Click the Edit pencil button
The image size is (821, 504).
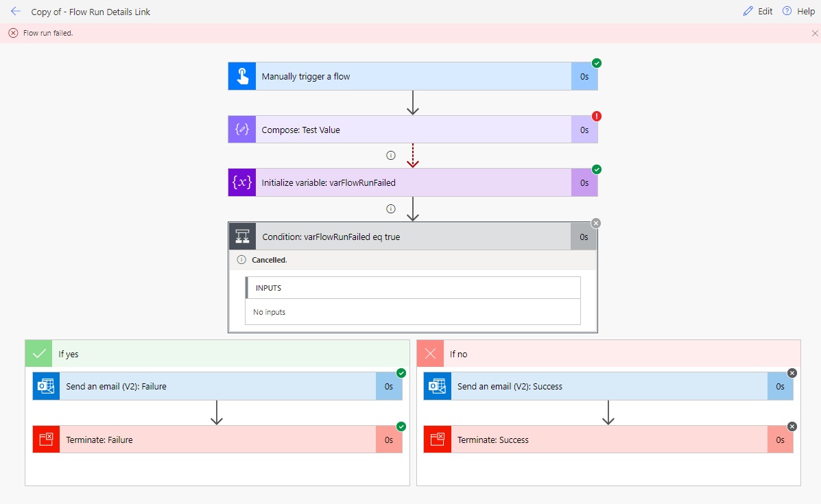click(x=758, y=12)
